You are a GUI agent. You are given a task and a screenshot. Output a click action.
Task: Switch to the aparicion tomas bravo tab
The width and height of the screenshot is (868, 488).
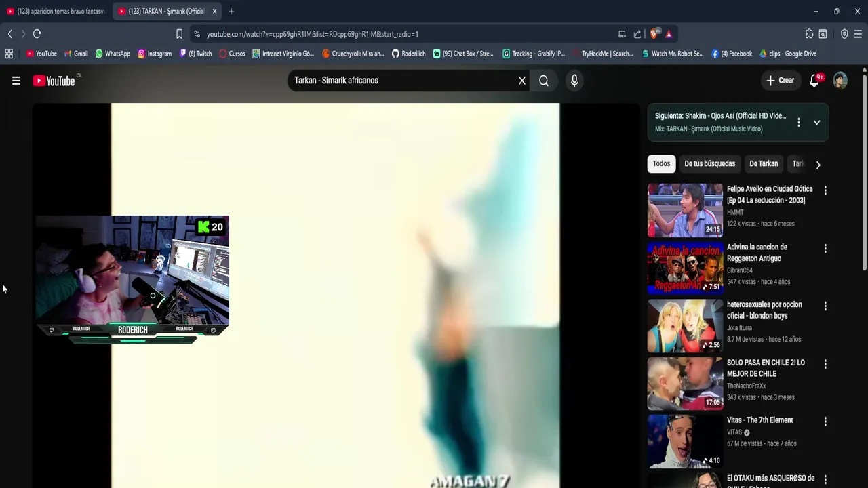click(x=56, y=12)
